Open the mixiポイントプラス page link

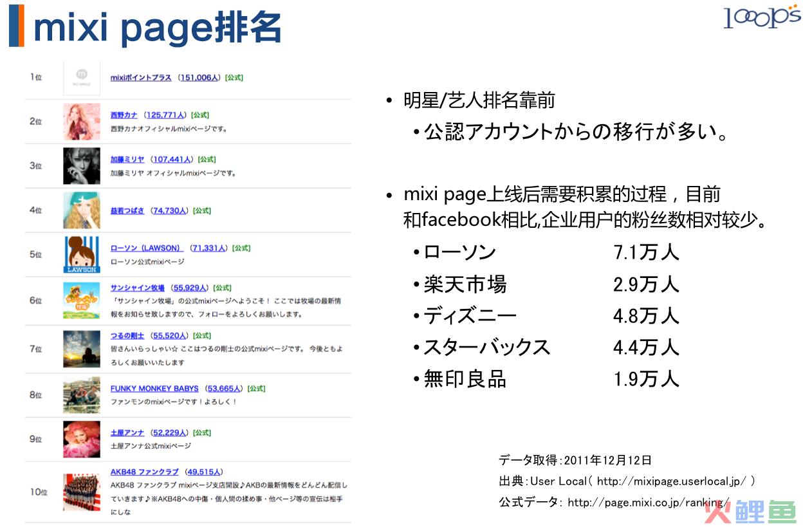pyautogui.click(x=141, y=77)
